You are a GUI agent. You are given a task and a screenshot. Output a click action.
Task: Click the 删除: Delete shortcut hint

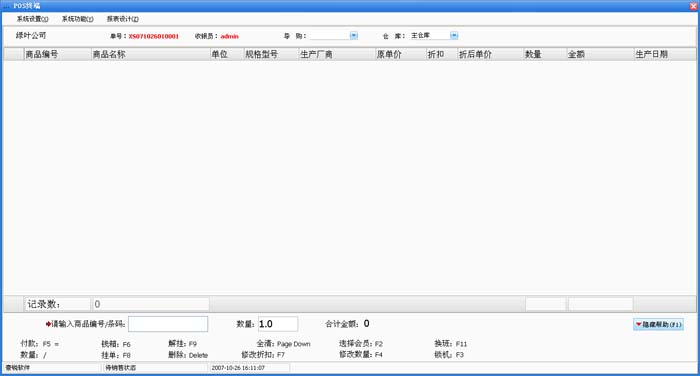[188, 355]
